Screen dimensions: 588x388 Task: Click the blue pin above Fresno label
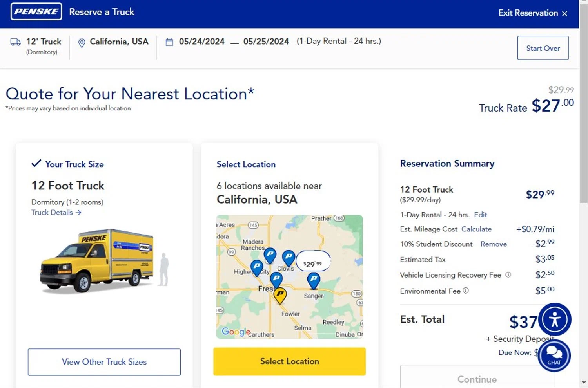pos(276,281)
